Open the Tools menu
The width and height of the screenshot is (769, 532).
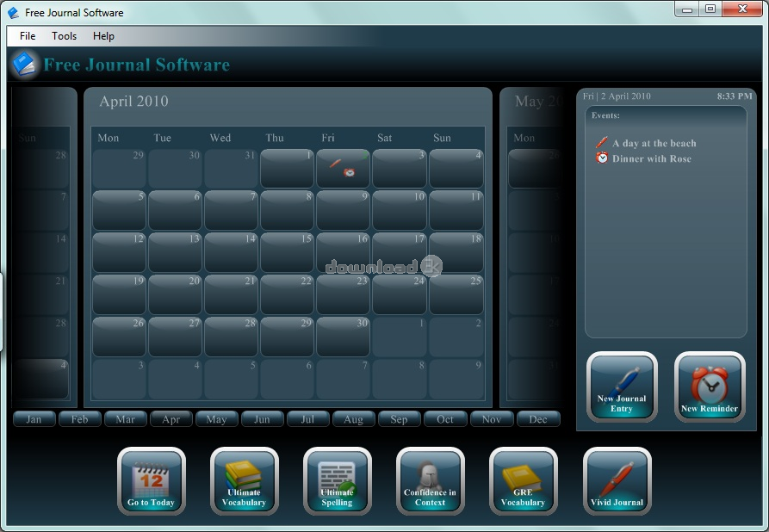[65, 36]
